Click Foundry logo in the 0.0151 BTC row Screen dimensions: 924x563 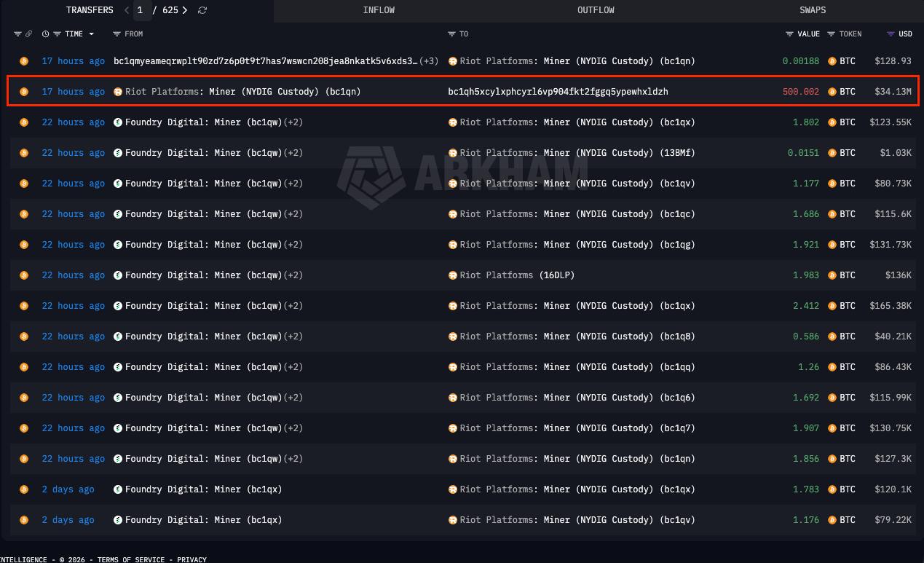coord(118,153)
